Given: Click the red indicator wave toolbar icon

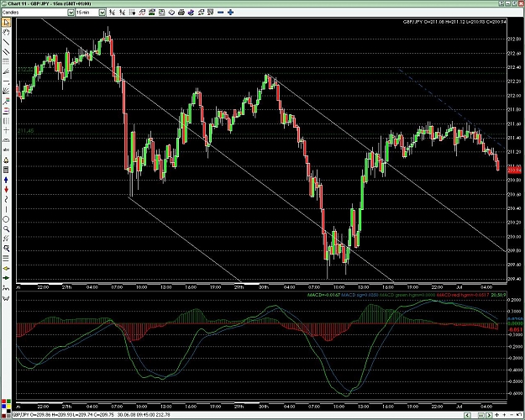Looking at the screenshot, I should (x=142, y=13).
